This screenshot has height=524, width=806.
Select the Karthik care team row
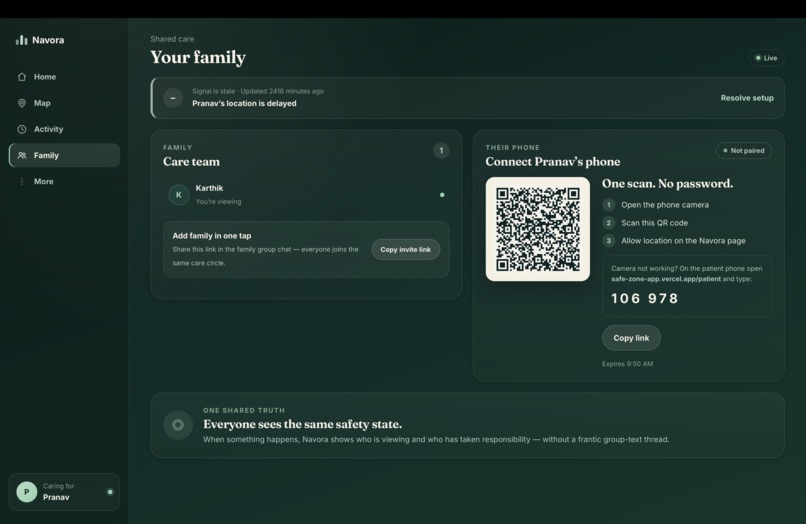306,195
